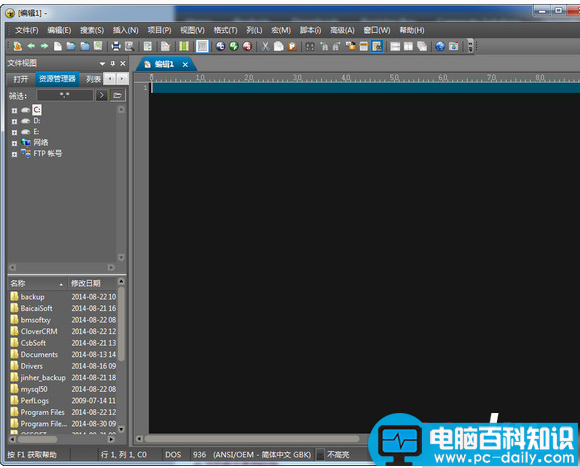Click the Find binoculars icon
Viewport: 580px width, 468px height.
(x=310, y=46)
